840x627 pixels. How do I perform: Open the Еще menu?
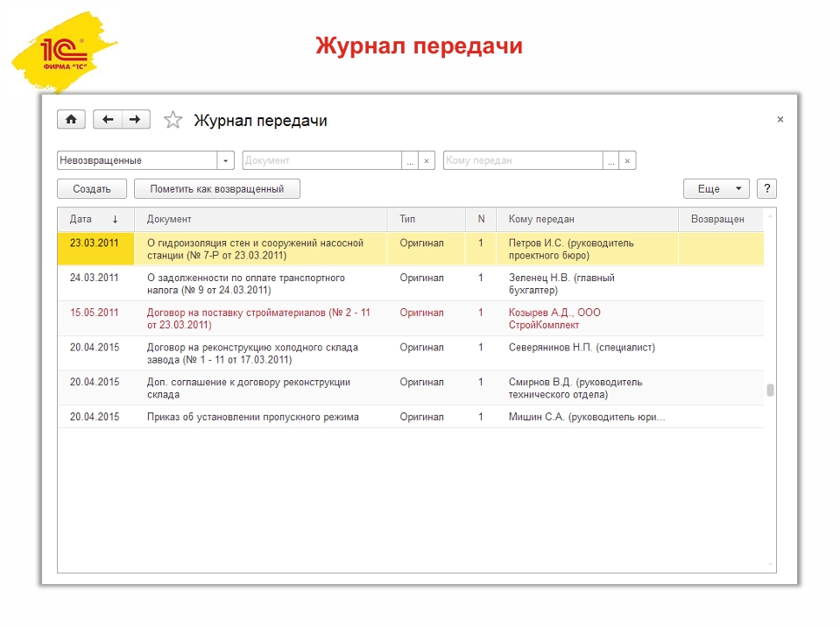click(x=716, y=188)
